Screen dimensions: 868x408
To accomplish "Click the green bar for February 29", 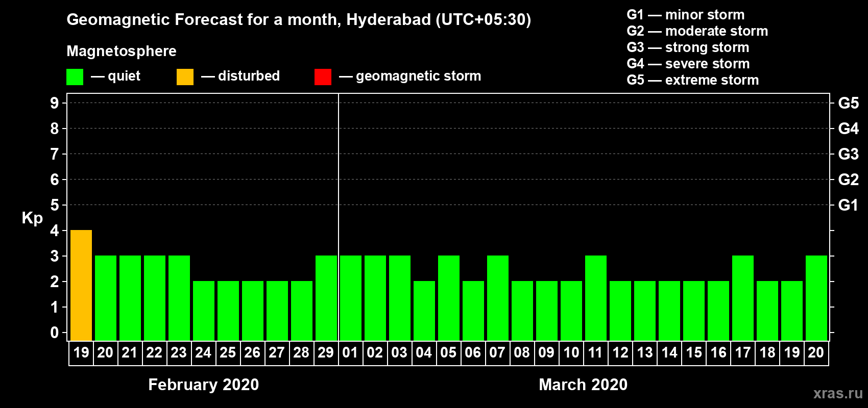I will (326, 298).
